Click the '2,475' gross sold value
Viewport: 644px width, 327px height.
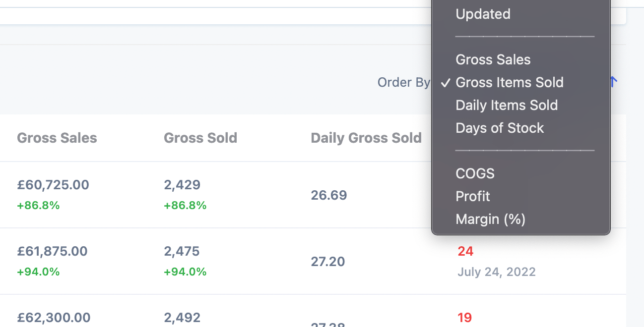click(x=182, y=251)
